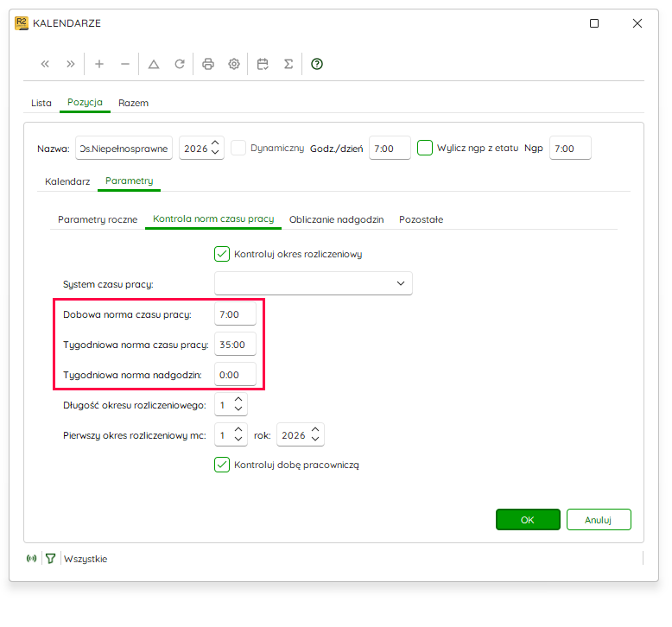Click the Nazwa input field
Viewport: 672px width, 627px height.
[124, 148]
